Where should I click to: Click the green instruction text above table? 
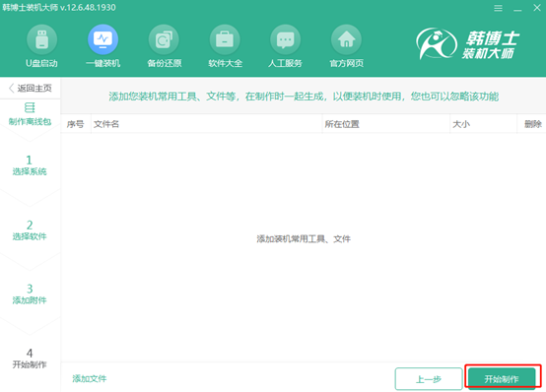(x=304, y=97)
